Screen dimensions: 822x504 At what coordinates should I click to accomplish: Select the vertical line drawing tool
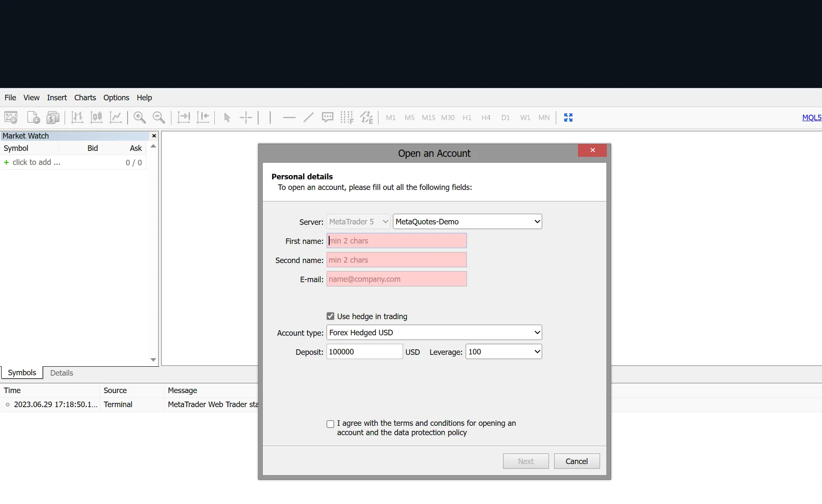click(270, 117)
